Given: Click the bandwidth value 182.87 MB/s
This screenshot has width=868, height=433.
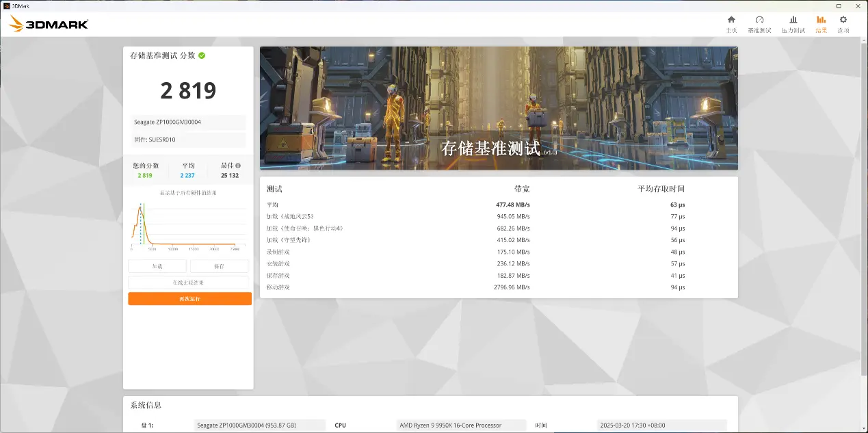Looking at the screenshot, I should (x=513, y=275).
